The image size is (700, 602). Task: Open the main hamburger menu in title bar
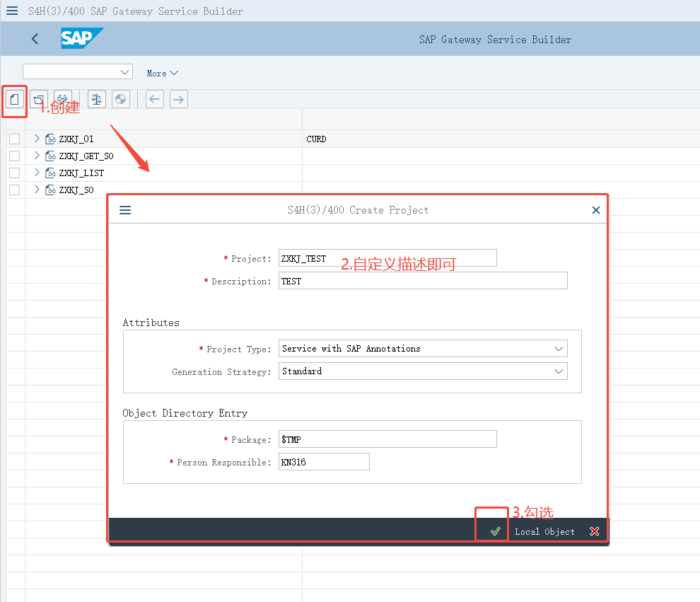click(12, 11)
